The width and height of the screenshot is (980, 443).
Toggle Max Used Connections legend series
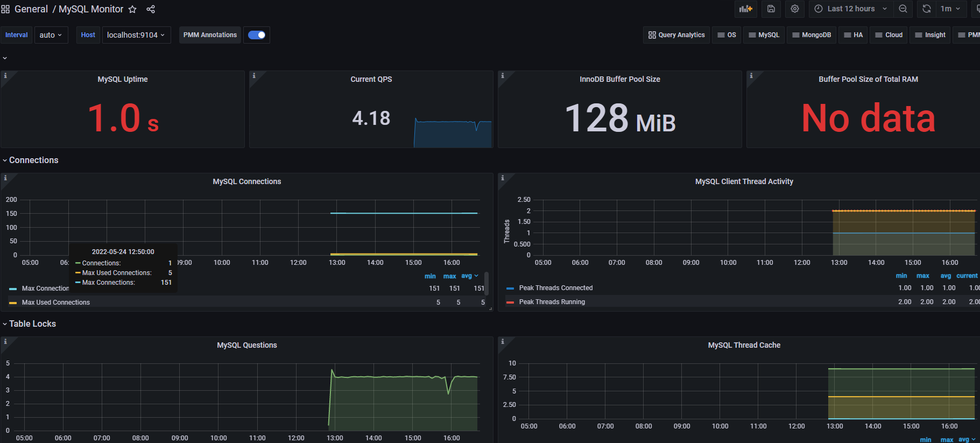pos(56,303)
